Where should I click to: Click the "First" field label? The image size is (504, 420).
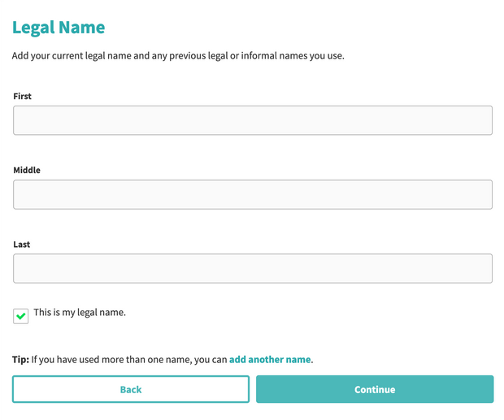pyautogui.click(x=23, y=96)
